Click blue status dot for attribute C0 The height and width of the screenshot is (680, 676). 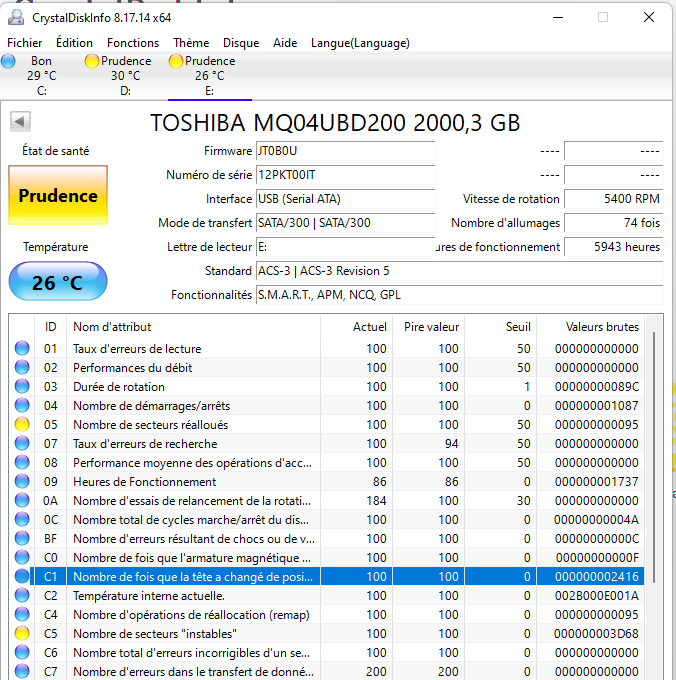pos(22,557)
